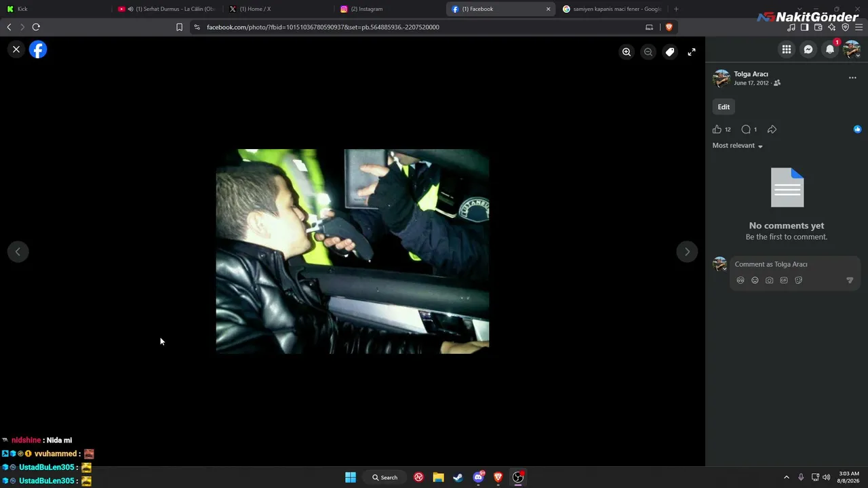Open the Facebook apps menu grid
868x488 pixels.
tap(787, 49)
